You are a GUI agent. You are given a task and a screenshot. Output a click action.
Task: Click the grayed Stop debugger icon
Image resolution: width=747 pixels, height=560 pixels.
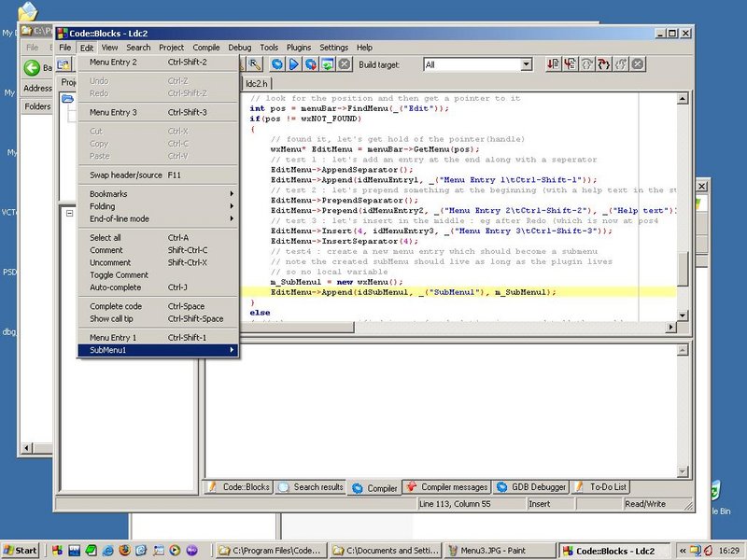click(638, 63)
